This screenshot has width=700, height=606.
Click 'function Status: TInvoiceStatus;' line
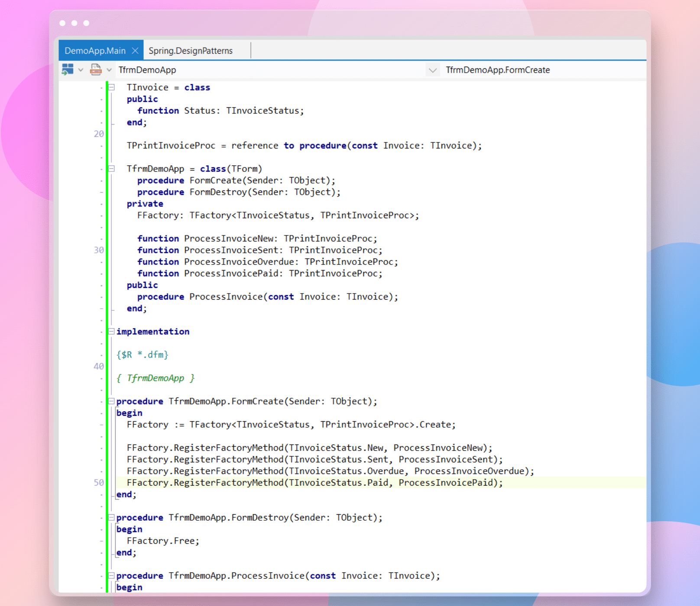220,110
